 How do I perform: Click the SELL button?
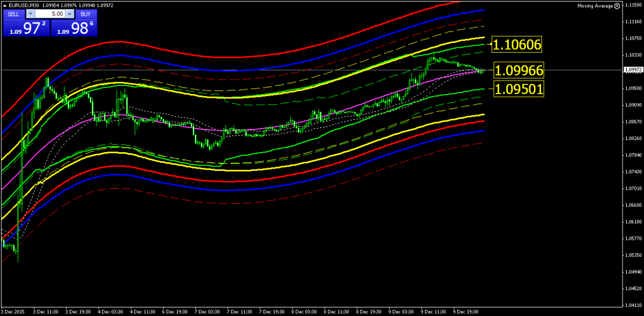pyautogui.click(x=13, y=13)
